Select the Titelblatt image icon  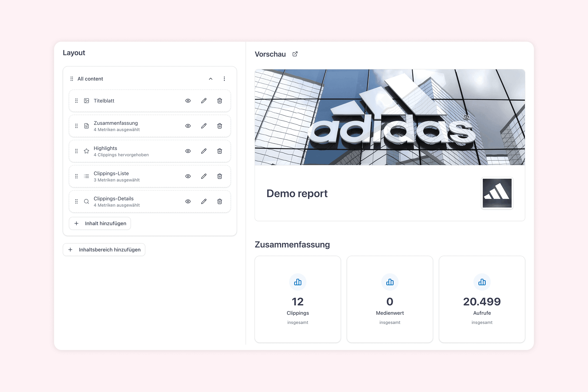tap(86, 100)
